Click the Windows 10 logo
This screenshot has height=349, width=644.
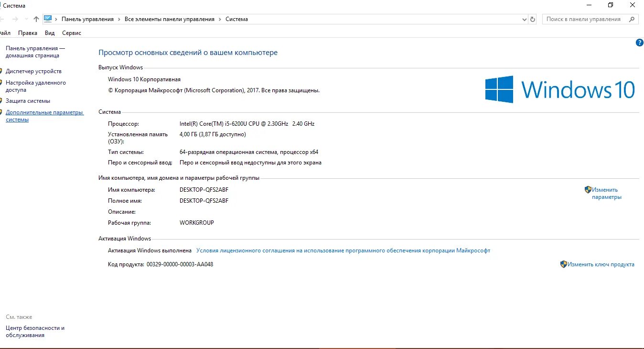(x=560, y=89)
